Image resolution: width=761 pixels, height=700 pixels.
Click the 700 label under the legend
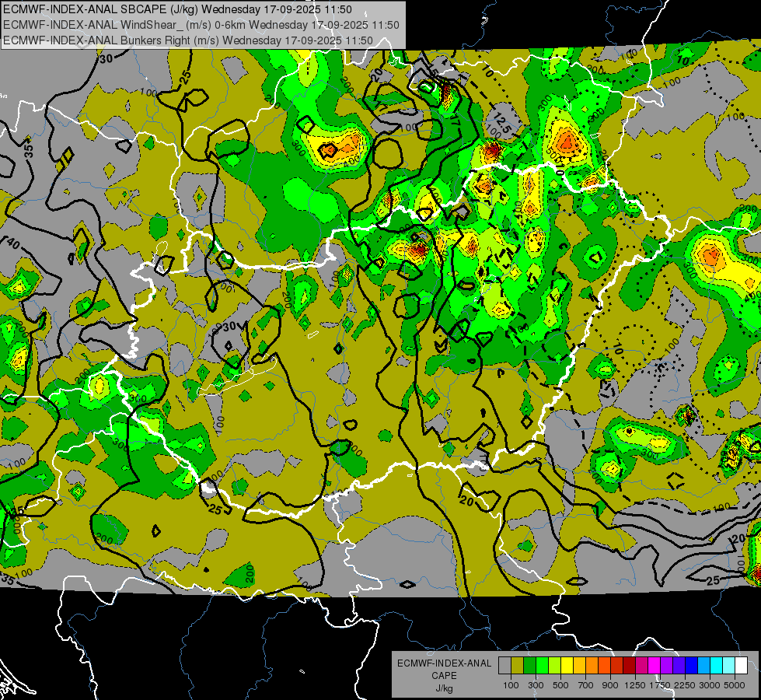(586, 685)
